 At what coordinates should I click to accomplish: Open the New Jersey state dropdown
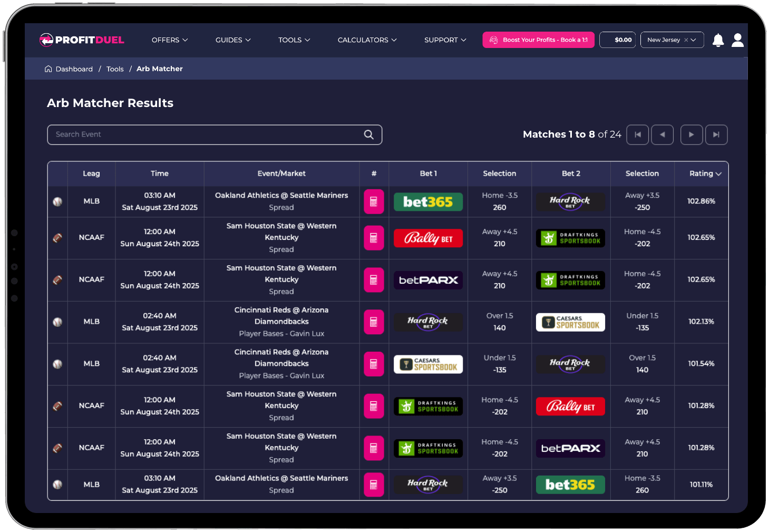672,40
